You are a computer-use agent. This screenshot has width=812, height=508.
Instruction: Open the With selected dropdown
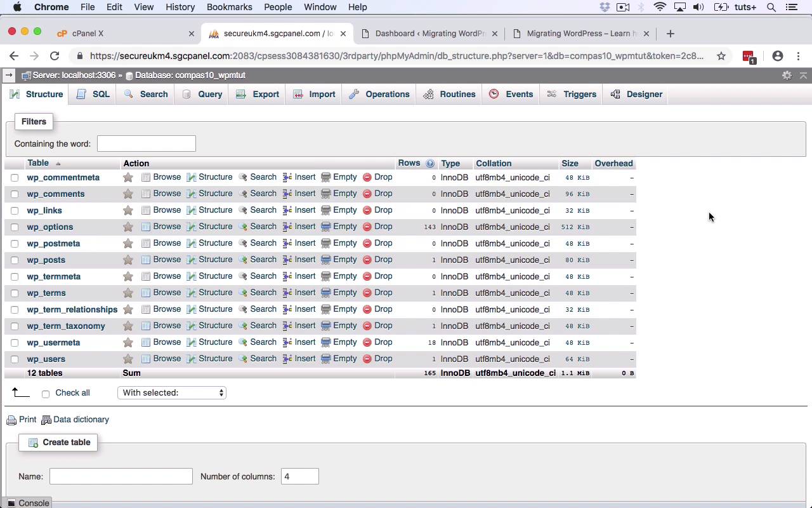172,393
